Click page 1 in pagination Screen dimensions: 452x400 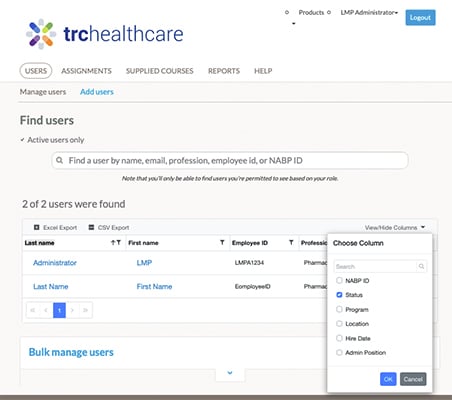pos(59,310)
